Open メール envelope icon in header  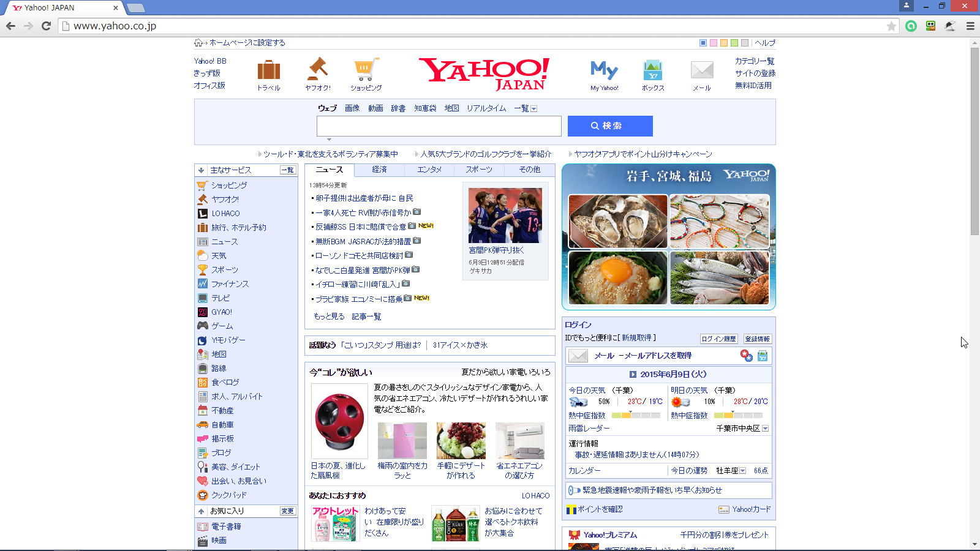tap(702, 70)
